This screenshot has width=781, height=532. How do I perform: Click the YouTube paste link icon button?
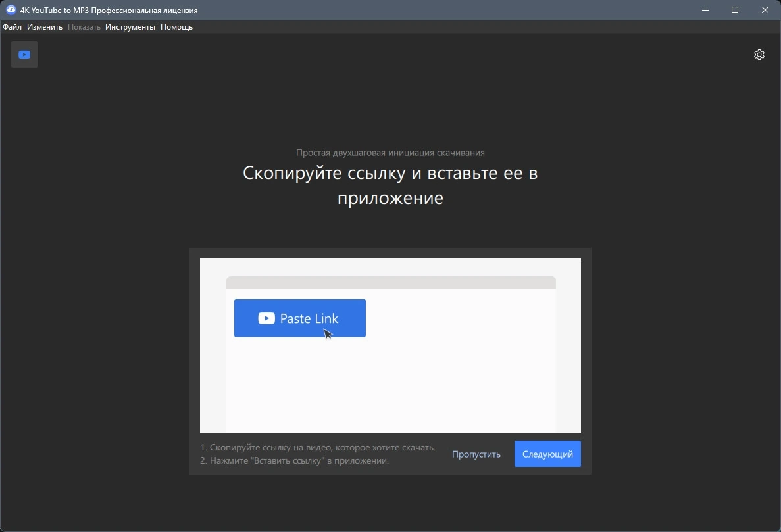[24, 55]
